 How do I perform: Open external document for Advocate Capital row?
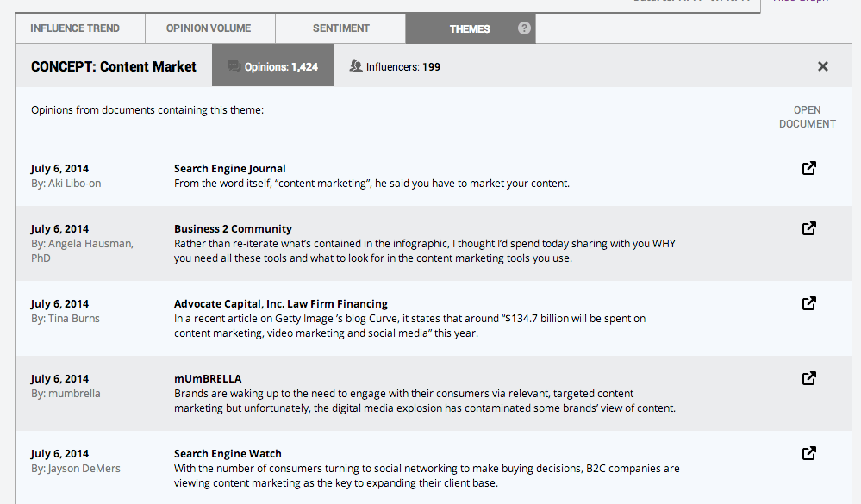808,303
